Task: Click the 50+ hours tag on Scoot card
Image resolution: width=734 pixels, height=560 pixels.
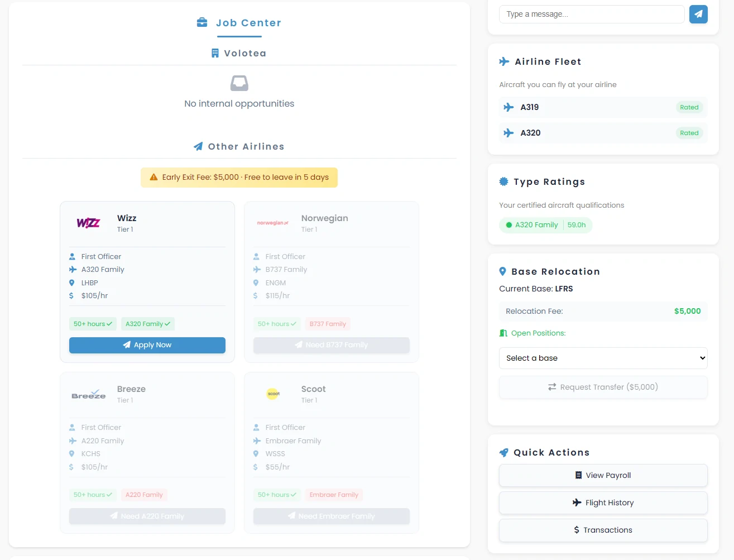Action: (x=277, y=495)
